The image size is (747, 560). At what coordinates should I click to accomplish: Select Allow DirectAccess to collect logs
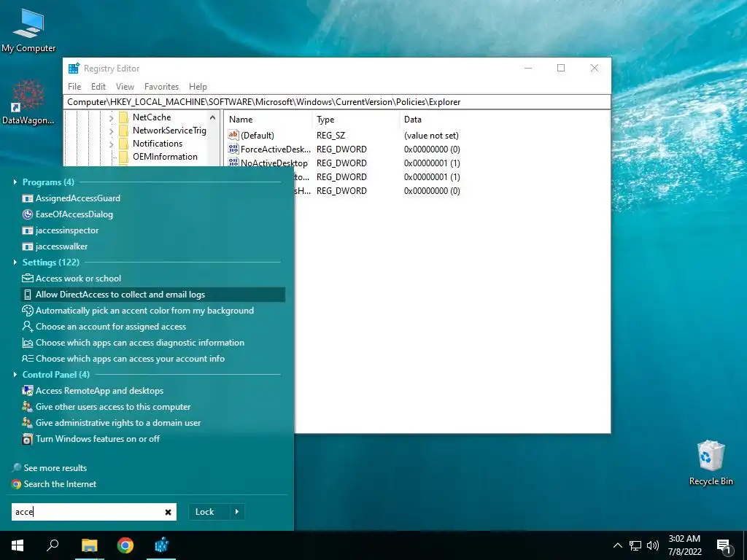tap(153, 295)
